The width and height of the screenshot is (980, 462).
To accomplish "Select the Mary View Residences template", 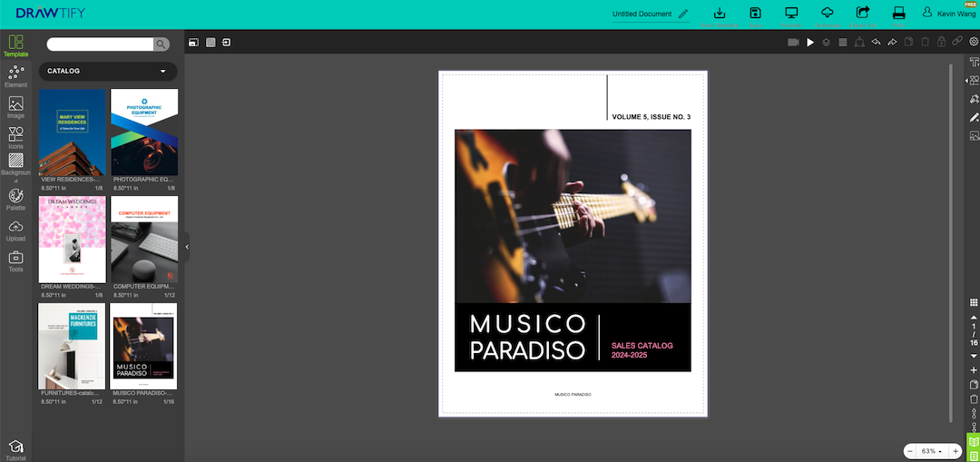I will tap(73, 132).
